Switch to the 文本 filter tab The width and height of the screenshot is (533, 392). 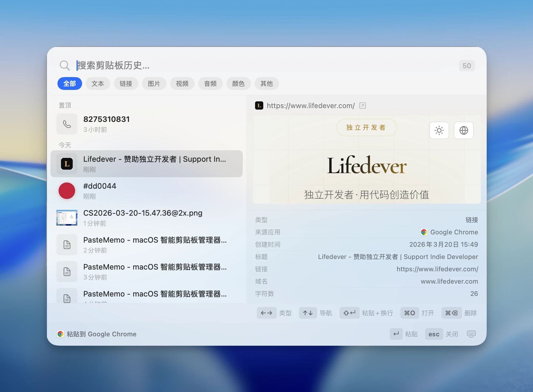click(x=98, y=84)
